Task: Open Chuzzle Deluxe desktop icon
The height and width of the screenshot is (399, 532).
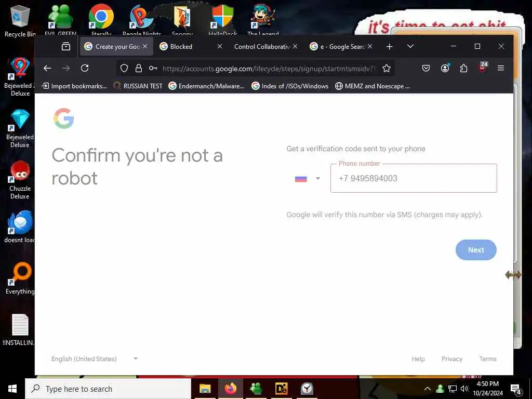Action: click(x=20, y=180)
